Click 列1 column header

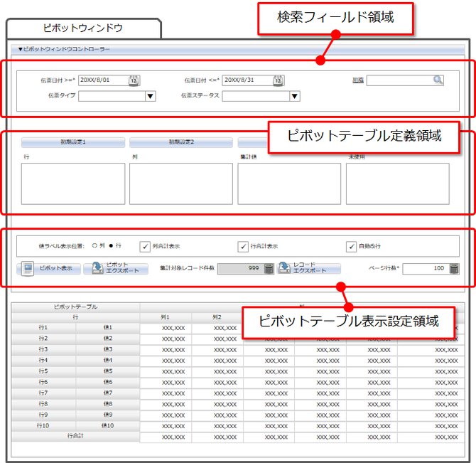click(x=166, y=317)
